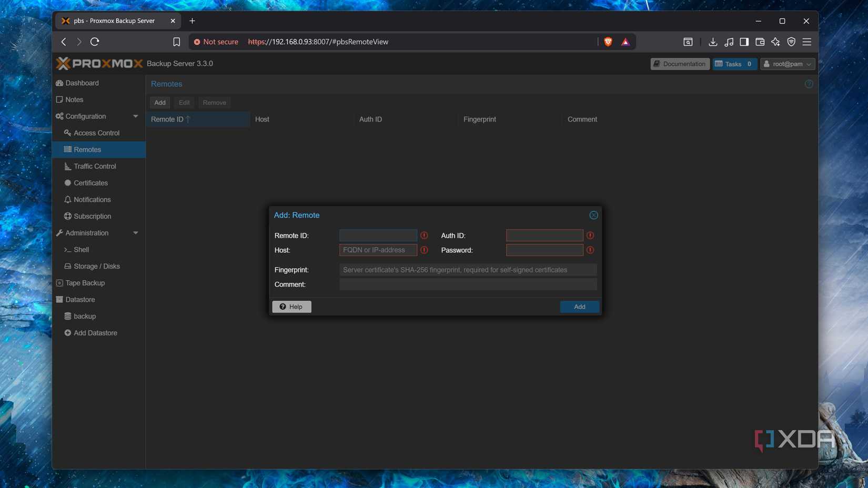Focus the Fingerprint input field
This screenshot has width=868, height=488.
[468, 270]
